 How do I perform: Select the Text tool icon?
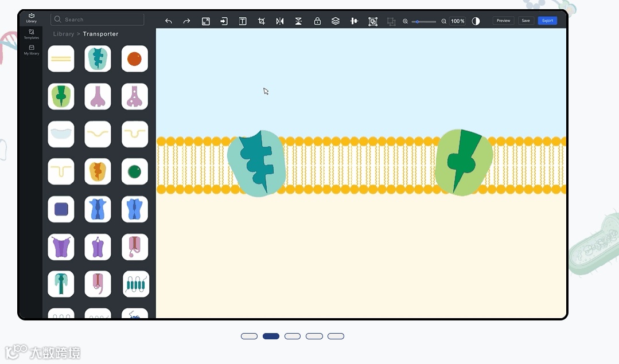click(243, 21)
